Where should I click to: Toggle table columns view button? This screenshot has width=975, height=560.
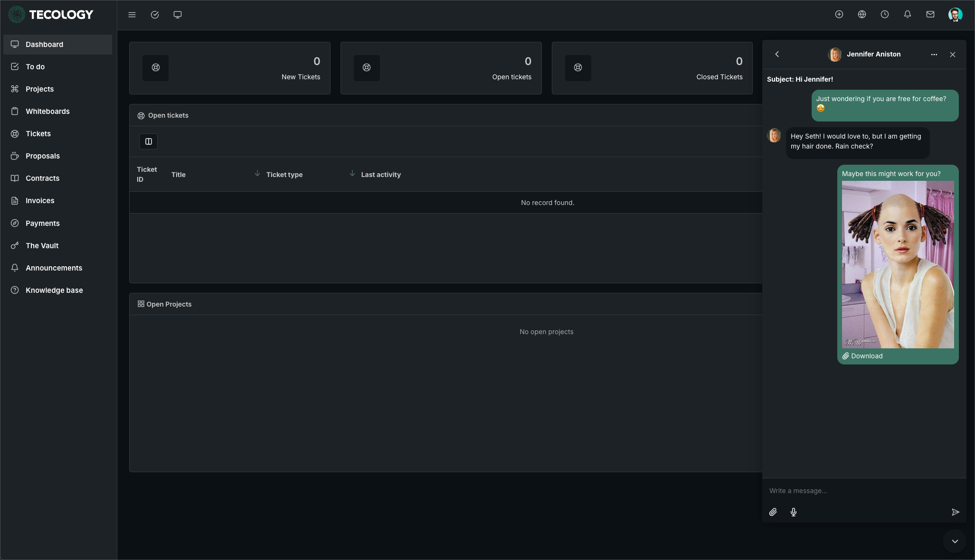point(148,141)
